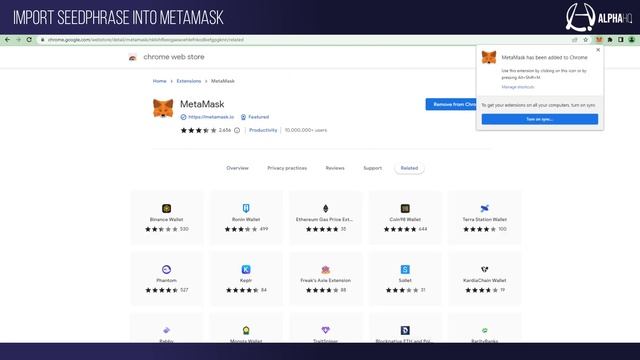Screen dimensions: 640x360
Task: Go back using the browser back arrow
Action: pos(7,40)
